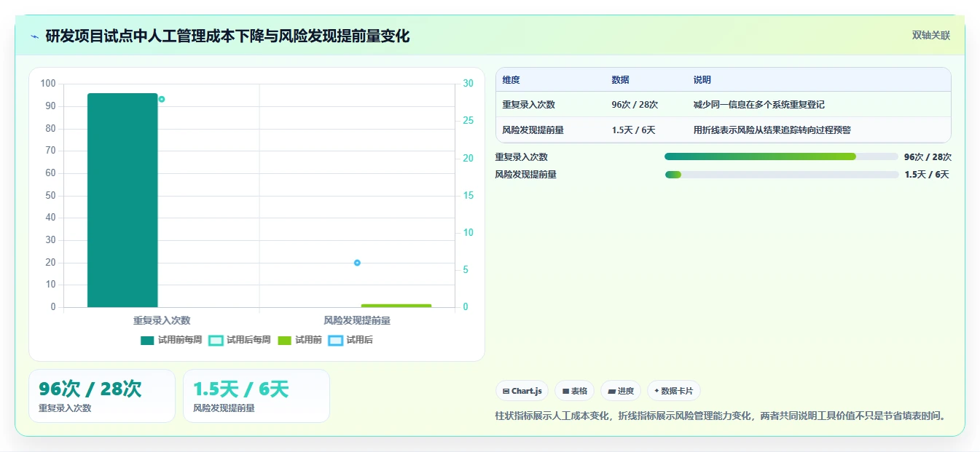Click the 风险发现提前量 x-axis label
980x452 pixels.
[x=357, y=320]
